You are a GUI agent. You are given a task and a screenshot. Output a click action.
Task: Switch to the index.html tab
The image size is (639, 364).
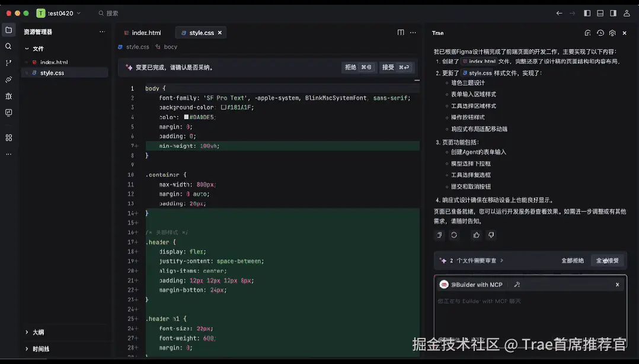(143, 33)
